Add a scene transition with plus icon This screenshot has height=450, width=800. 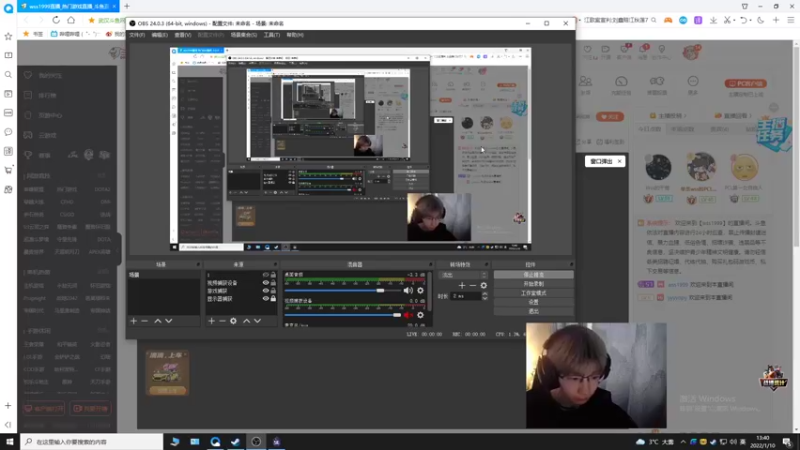(x=462, y=286)
